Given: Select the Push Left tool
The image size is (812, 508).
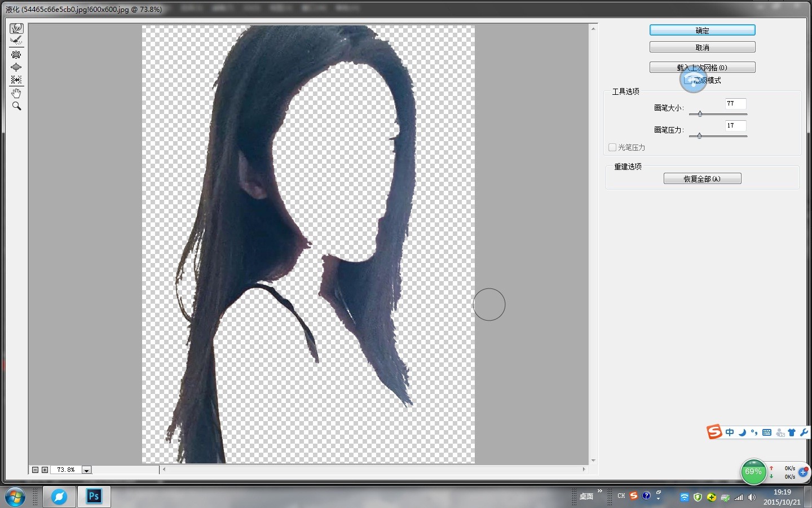Looking at the screenshot, I should coord(16,80).
